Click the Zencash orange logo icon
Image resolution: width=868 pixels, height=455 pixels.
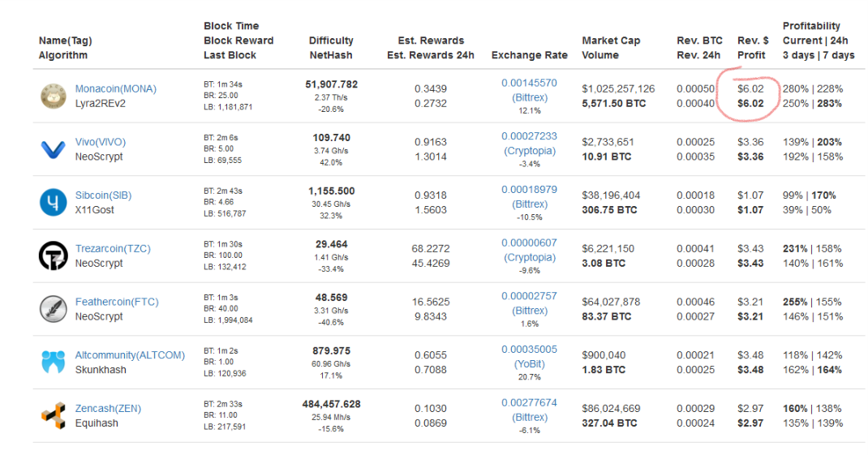pyautogui.click(x=54, y=415)
